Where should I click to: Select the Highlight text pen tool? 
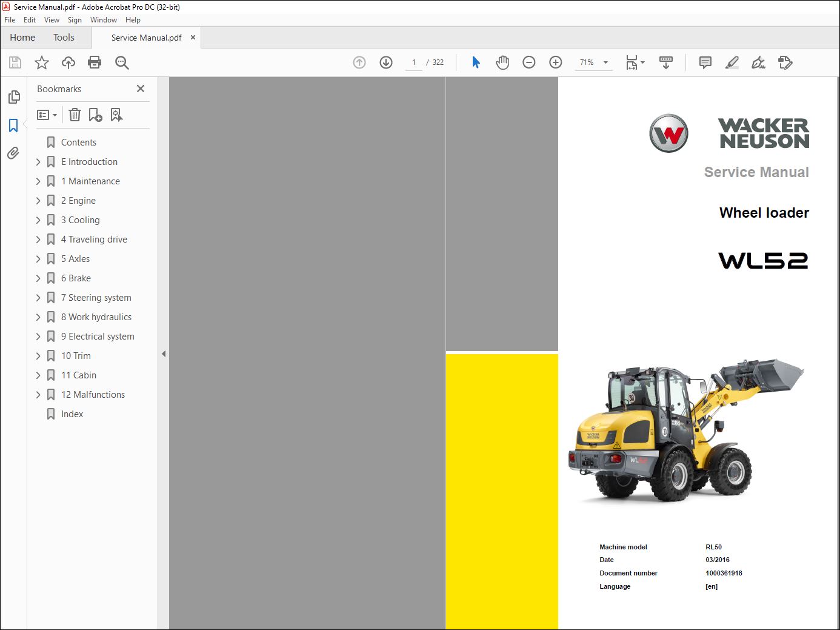[x=732, y=62]
